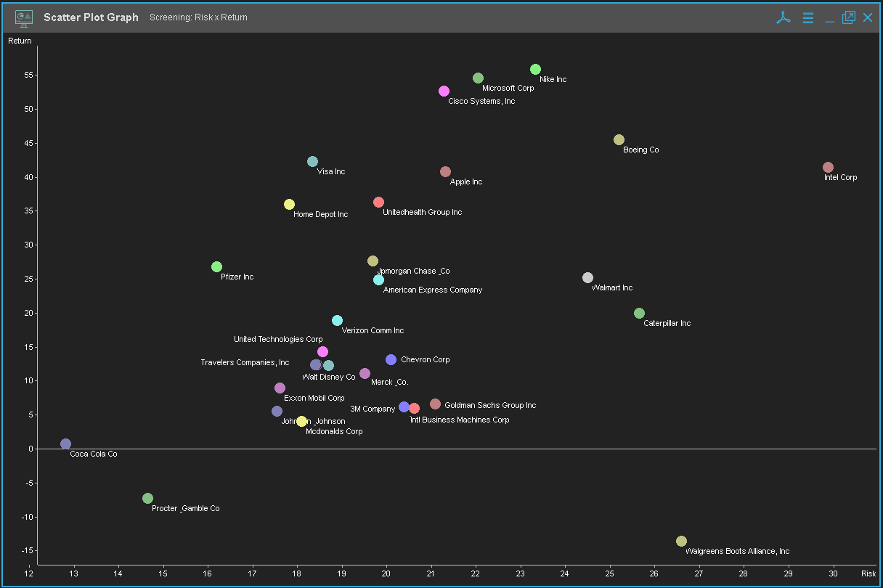The image size is (883, 588).
Task: Click the Unitedhealth Group data point
Action: (x=378, y=202)
